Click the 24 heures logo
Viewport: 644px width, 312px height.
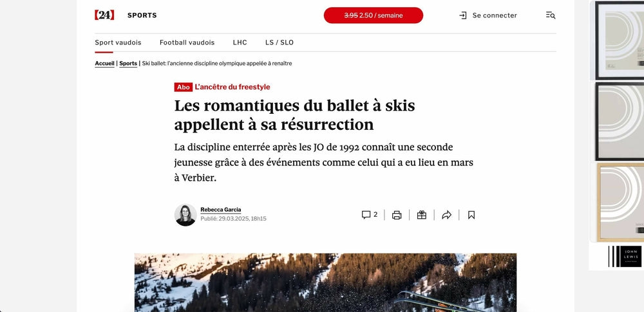point(104,15)
